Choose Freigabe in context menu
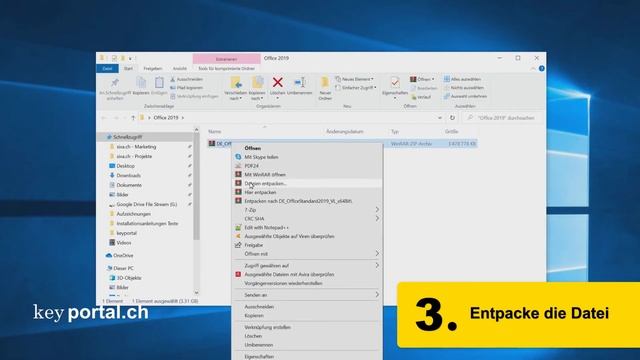Image resolution: width=640 pixels, height=360 pixels. 253,245
